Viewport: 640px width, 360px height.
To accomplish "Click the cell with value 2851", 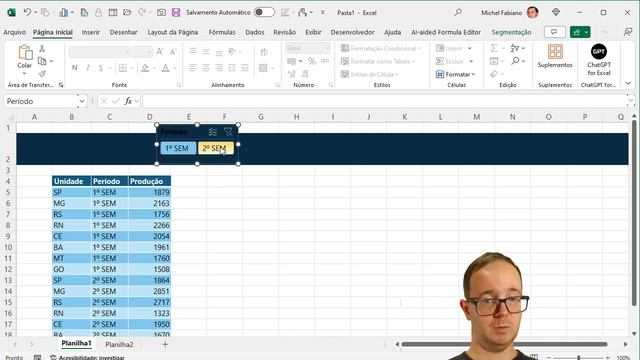I will click(150, 291).
